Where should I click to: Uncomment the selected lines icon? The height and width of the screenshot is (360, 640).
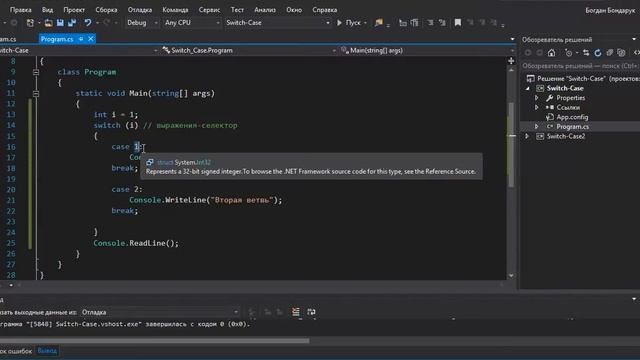point(442,23)
